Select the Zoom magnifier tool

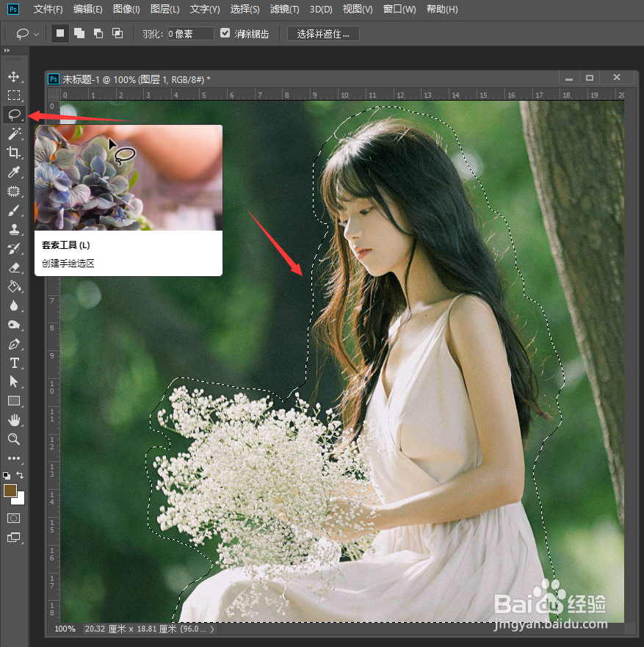[14, 439]
